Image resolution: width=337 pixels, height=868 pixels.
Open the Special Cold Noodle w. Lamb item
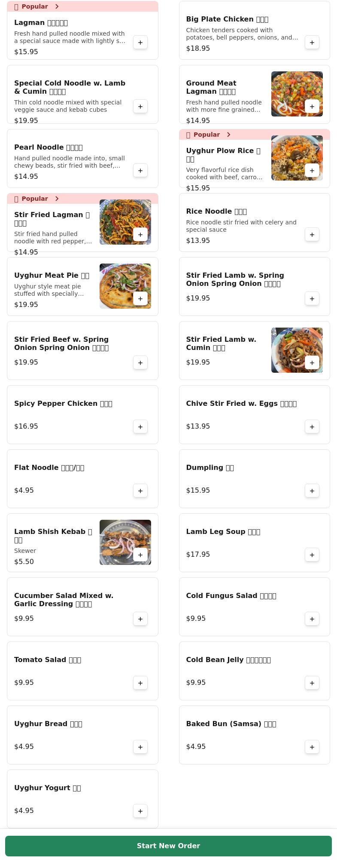82,95
